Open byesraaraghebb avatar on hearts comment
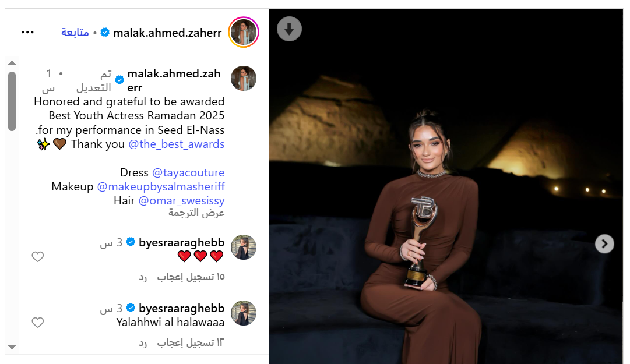Viewport: 630px width, 364px height. [x=244, y=247]
